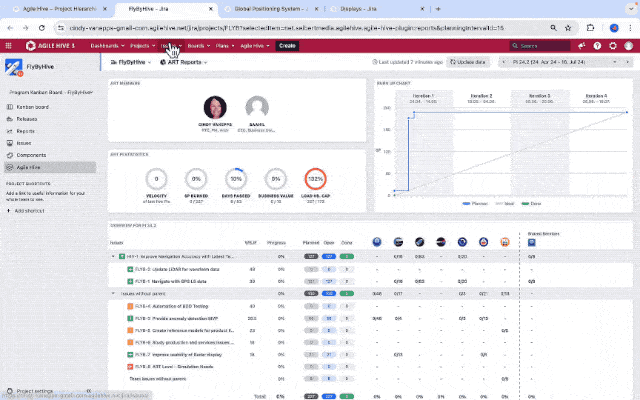Open the browser extensions puzzle icon

pos(590,28)
